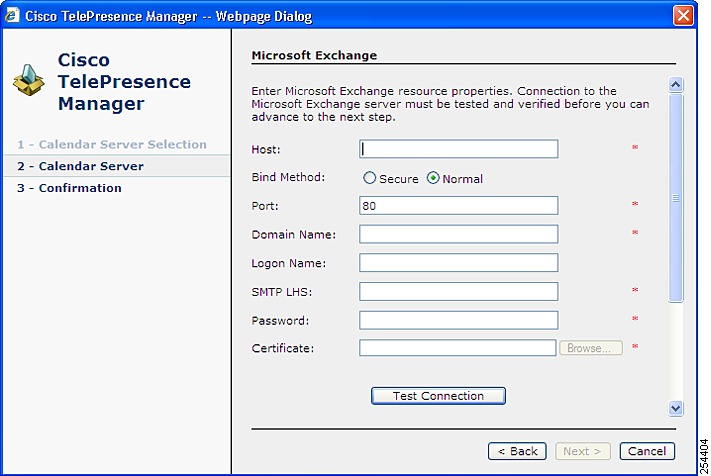Click the Cisco TelePresence Manager title text

click(x=124, y=82)
